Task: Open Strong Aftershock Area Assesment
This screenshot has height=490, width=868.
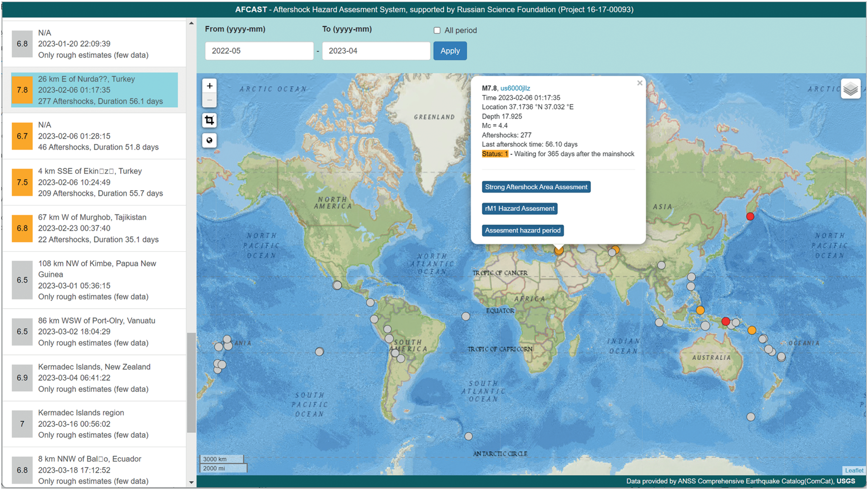Action: [536, 187]
